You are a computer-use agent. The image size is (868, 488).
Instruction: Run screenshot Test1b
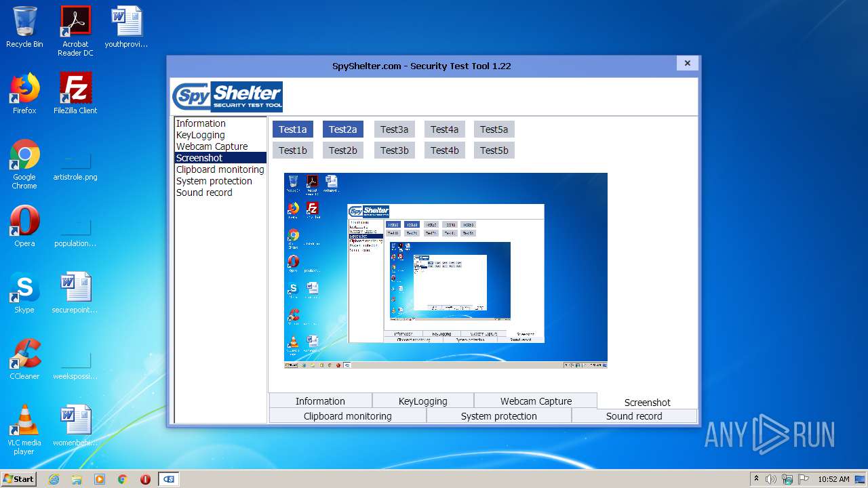(293, 150)
